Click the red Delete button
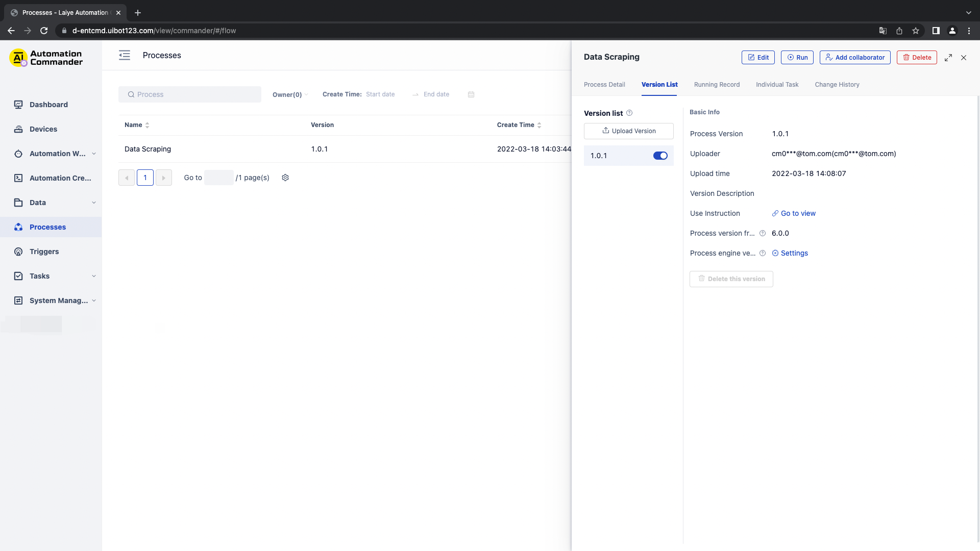The image size is (980, 551). coord(917,58)
